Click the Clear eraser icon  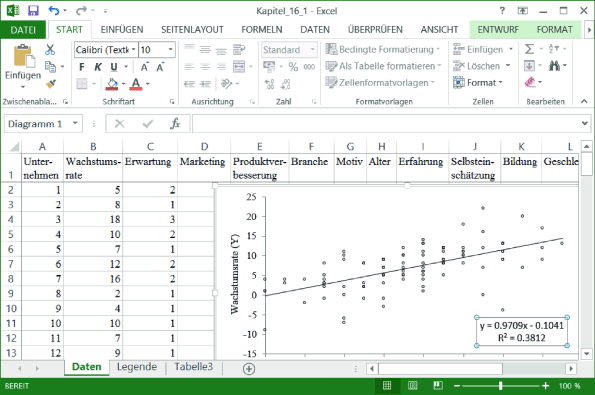tap(530, 82)
